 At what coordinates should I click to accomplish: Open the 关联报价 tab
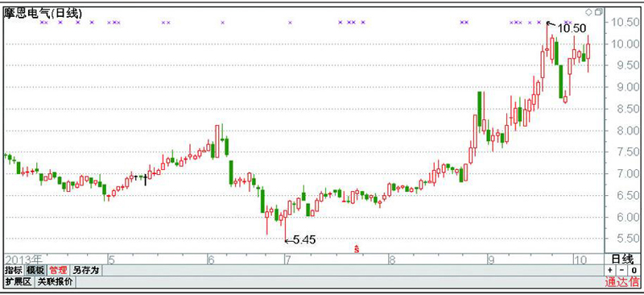[56, 282]
